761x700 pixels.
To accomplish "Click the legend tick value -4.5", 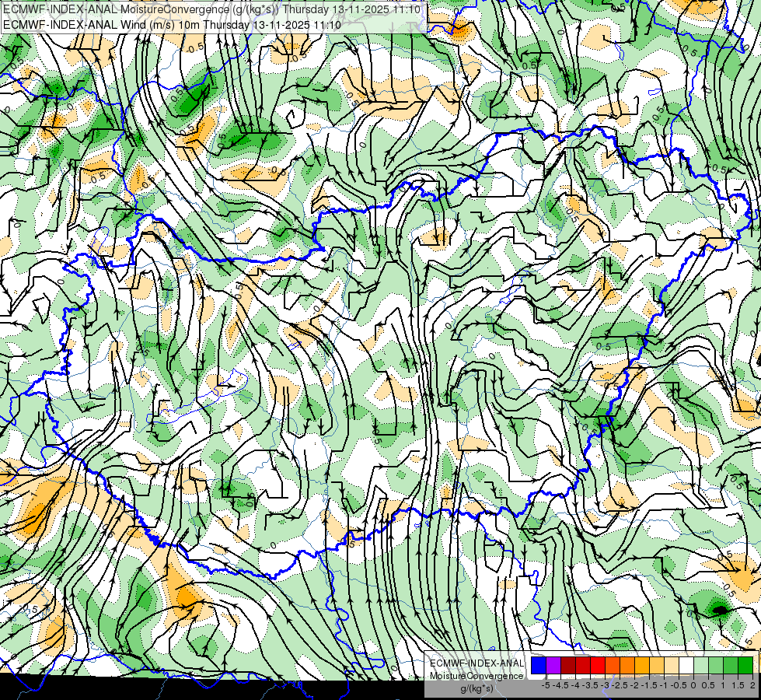I will coord(560,685).
